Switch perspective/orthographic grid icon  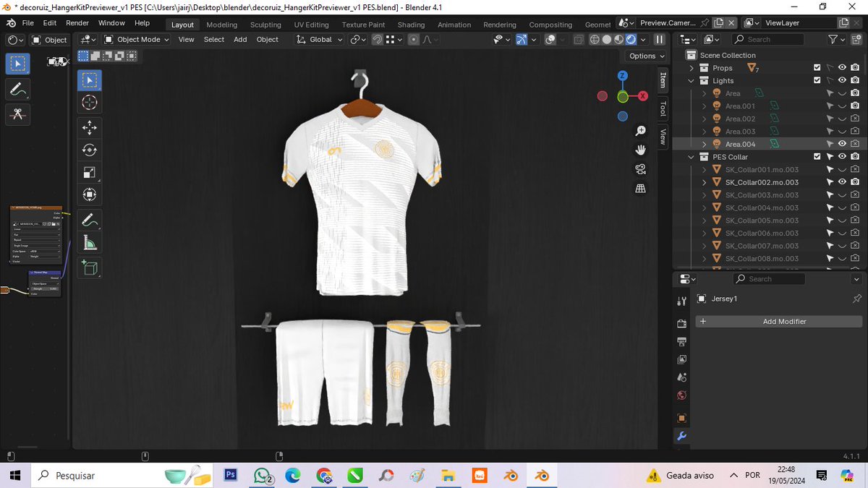pyautogui.click(x=640, y=188)
